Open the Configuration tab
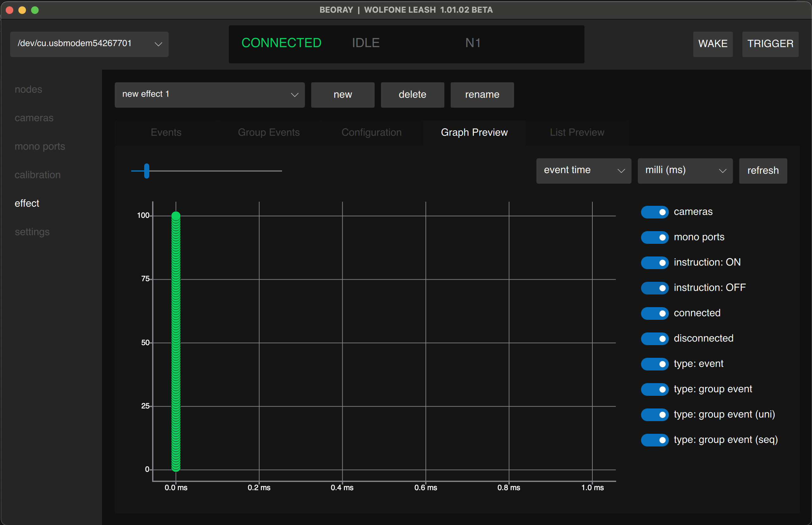812x525 pixels. 371,132
